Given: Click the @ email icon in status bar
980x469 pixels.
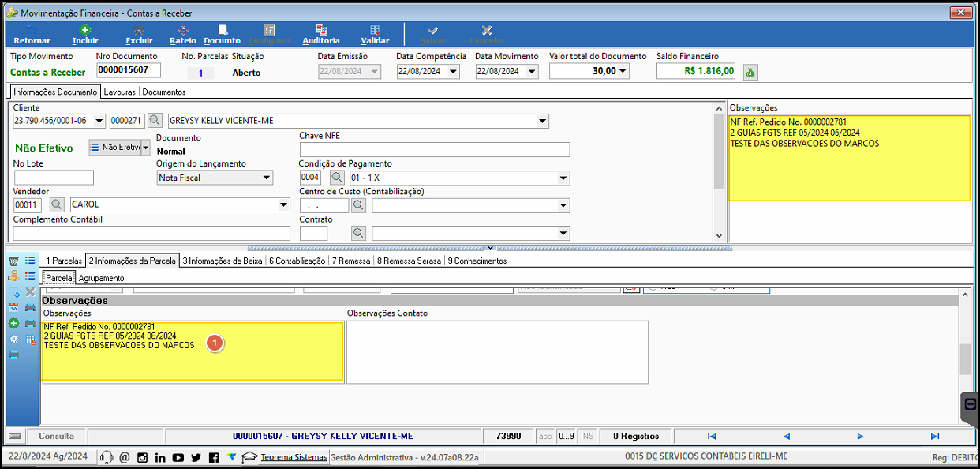Looking at the screenshot, I should tap(125, 457).
